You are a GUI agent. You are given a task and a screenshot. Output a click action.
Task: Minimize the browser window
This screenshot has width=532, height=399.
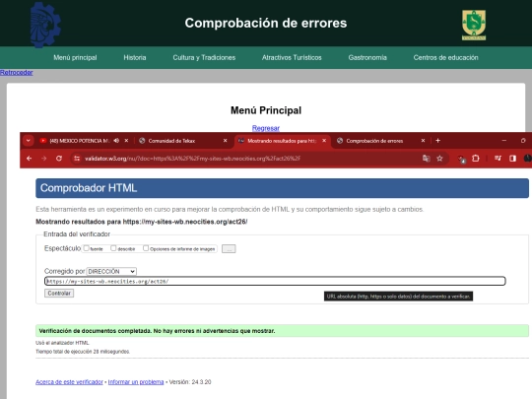pos(504,141)
